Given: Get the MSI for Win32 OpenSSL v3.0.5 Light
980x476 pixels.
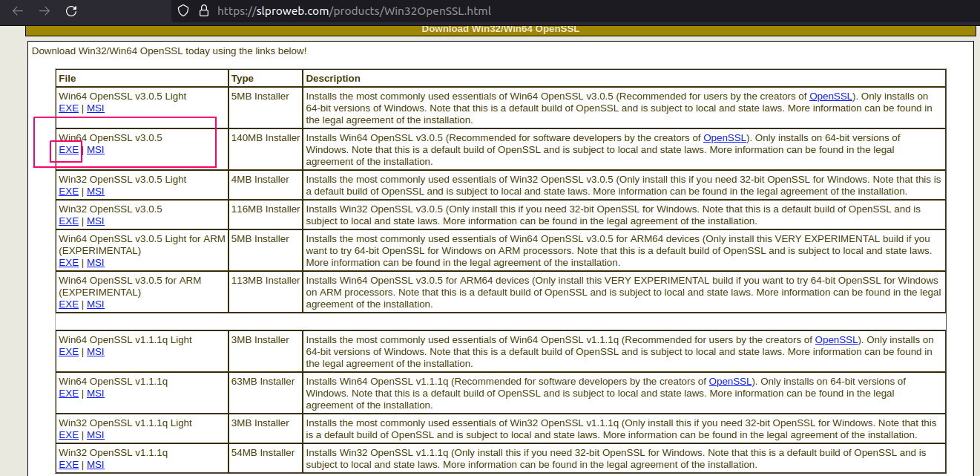Looking at the screenshot, I should click(96, 192).
